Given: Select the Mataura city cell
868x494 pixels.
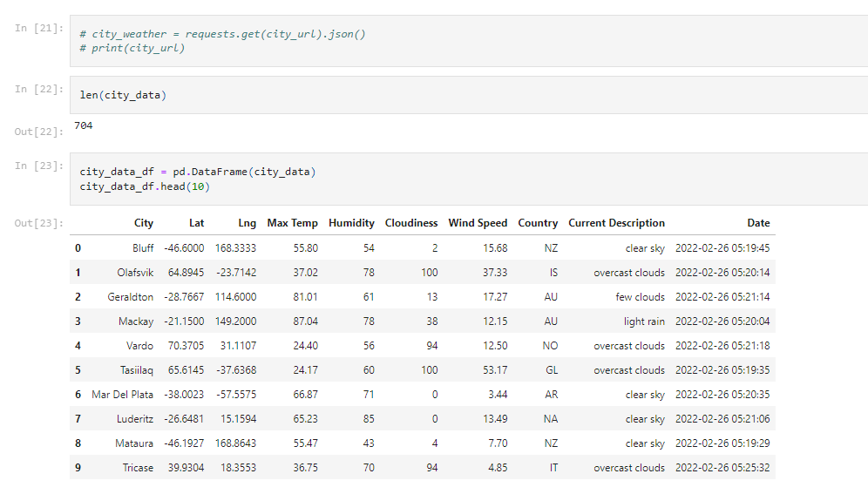Looking at the screenshot, I should (x=134, y=443).
